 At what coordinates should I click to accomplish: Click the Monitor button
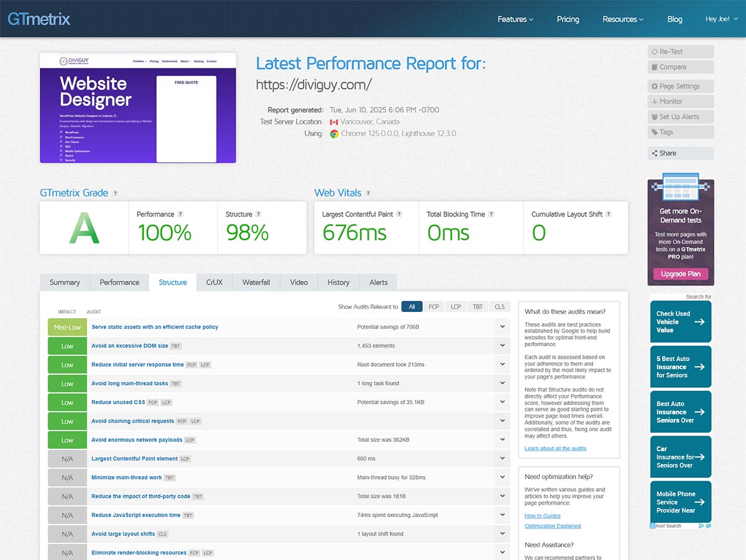tap(681, 101)
